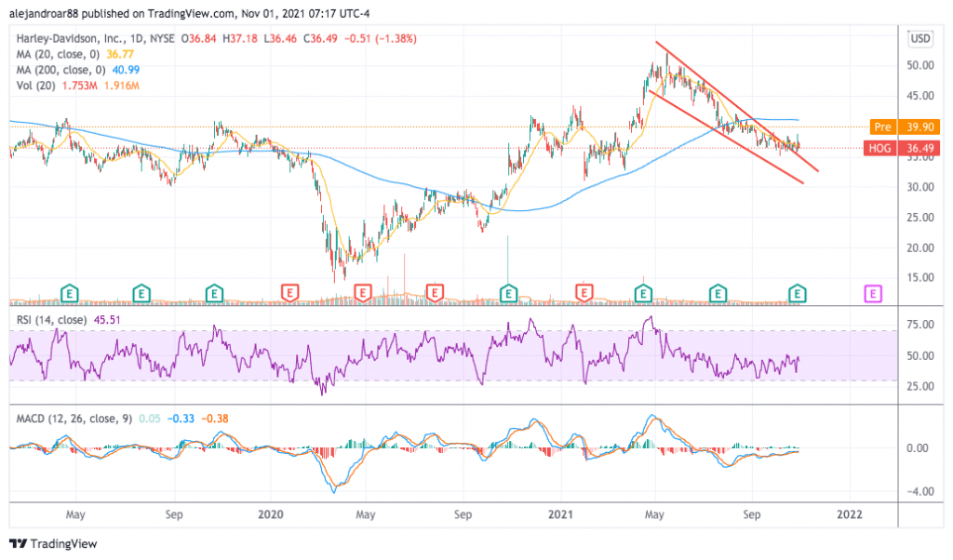Click the purple upcoming earnings E marker

(873, 295)
